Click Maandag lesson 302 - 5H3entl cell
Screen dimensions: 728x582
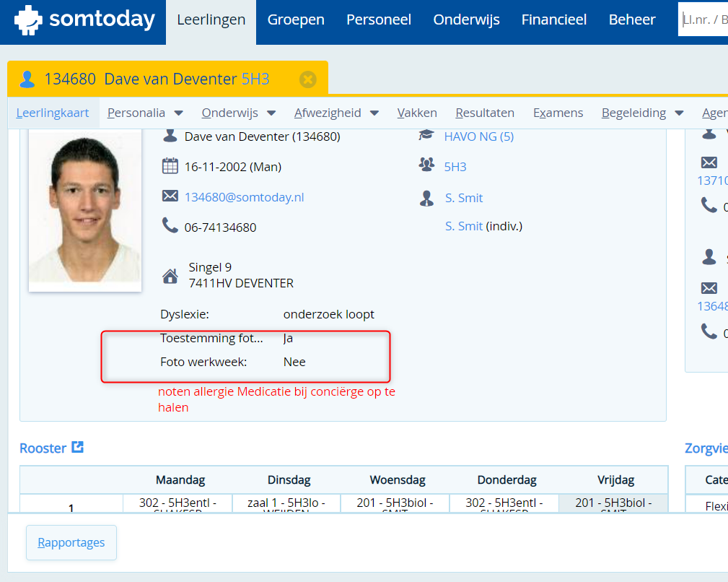coord(177,503)
